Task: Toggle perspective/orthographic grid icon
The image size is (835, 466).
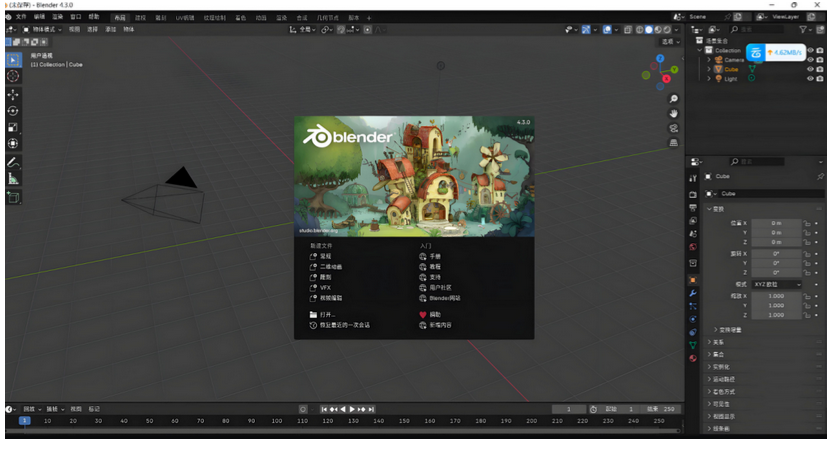Action: pos(674,143)
